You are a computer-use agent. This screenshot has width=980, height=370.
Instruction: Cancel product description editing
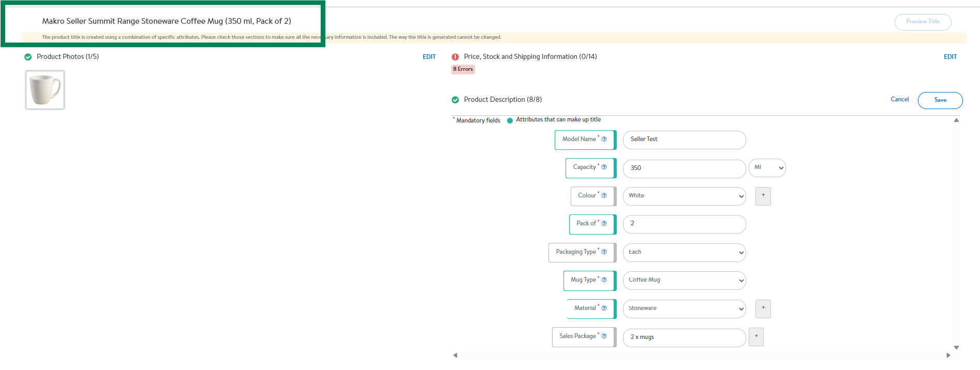(899, 99)
